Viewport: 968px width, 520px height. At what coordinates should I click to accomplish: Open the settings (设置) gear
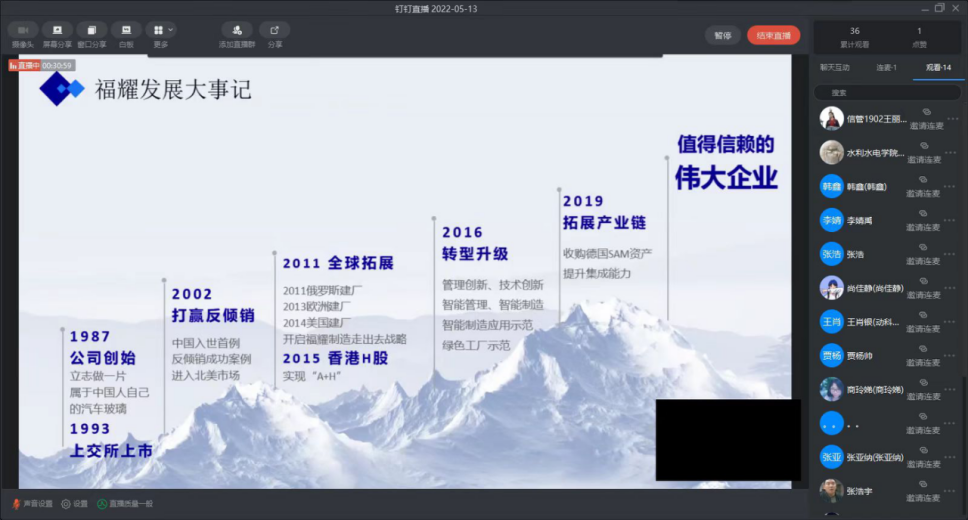(74, 504)
